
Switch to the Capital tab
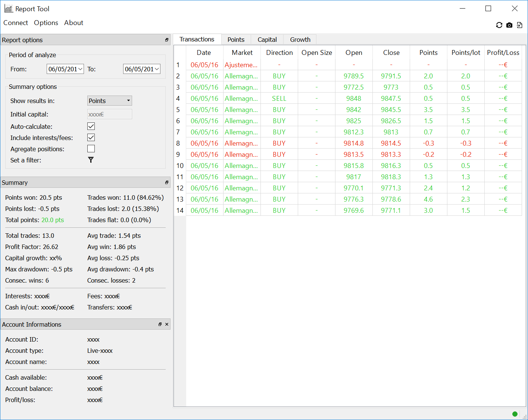pos(267,40)
